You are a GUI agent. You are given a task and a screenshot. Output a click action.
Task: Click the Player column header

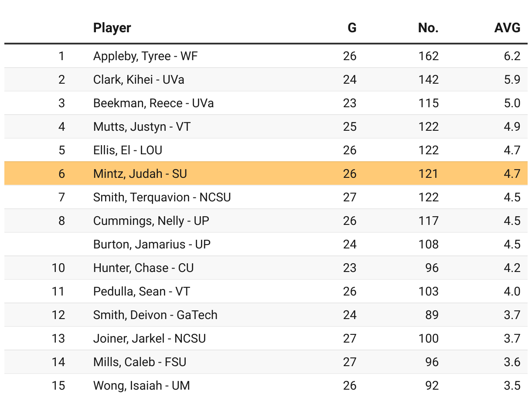click(x=112, y=28)
